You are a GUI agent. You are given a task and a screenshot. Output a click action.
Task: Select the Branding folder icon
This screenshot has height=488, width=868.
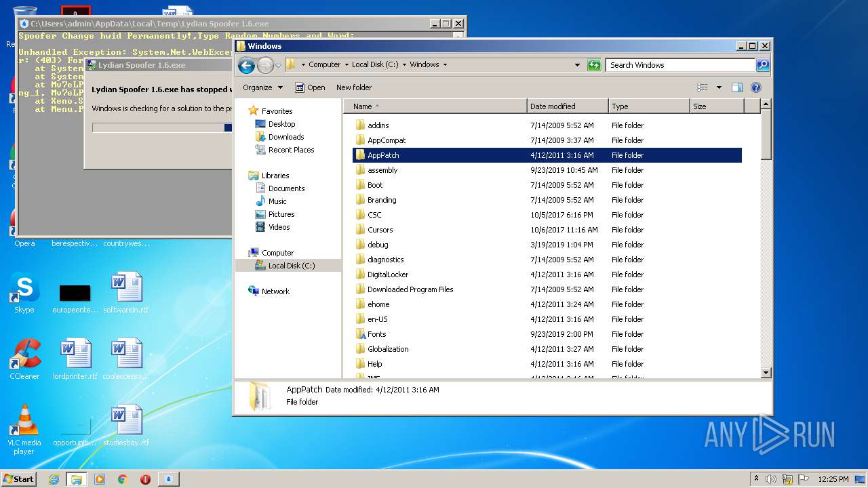(x=361, y=200)
